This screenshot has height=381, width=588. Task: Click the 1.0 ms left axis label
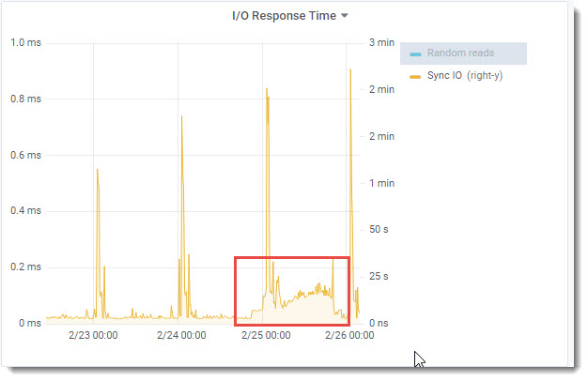tap(25, 43)
